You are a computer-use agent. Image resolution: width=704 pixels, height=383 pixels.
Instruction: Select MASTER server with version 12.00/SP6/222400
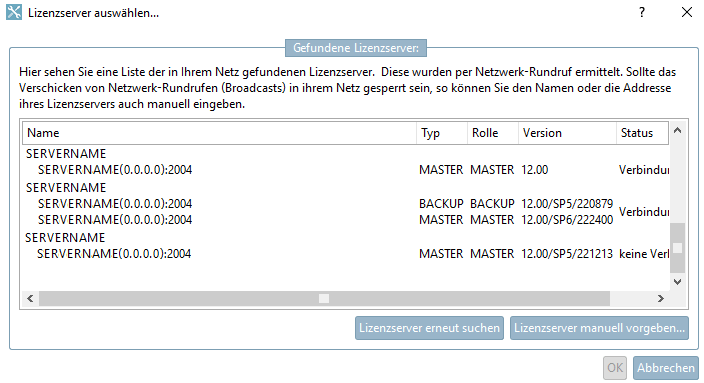[x=346, y=220]
